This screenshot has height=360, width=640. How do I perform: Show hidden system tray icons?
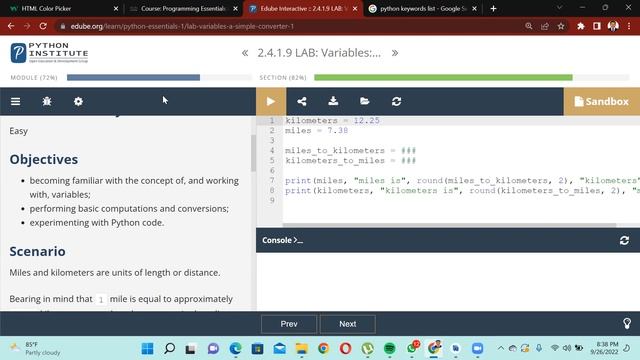tap(500, 348)
